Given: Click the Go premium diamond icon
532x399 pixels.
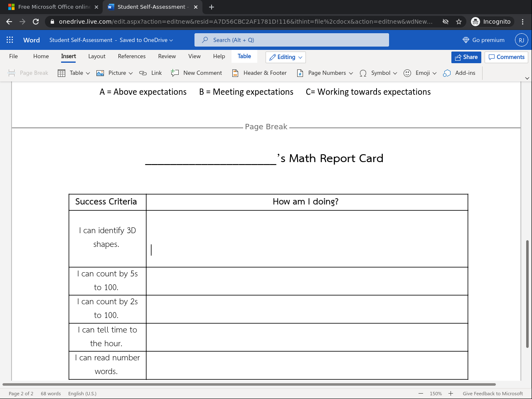Looking at the screenshot, I should [466, 40].
